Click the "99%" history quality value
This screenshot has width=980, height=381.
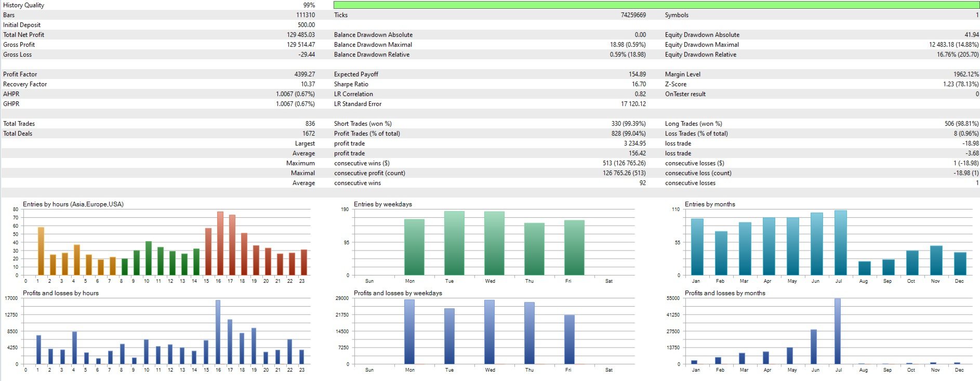309,5
